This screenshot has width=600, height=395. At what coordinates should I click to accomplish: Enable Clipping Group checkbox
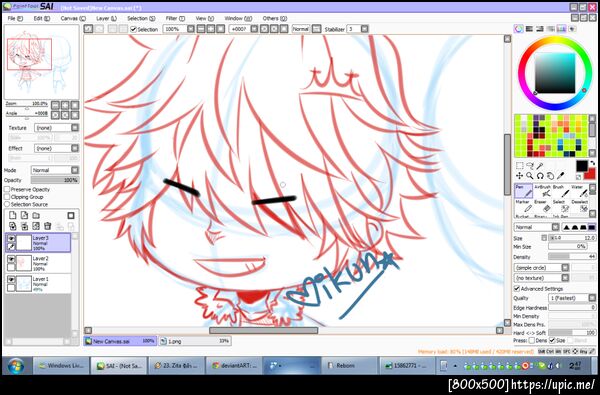click(x=7, y=197)
